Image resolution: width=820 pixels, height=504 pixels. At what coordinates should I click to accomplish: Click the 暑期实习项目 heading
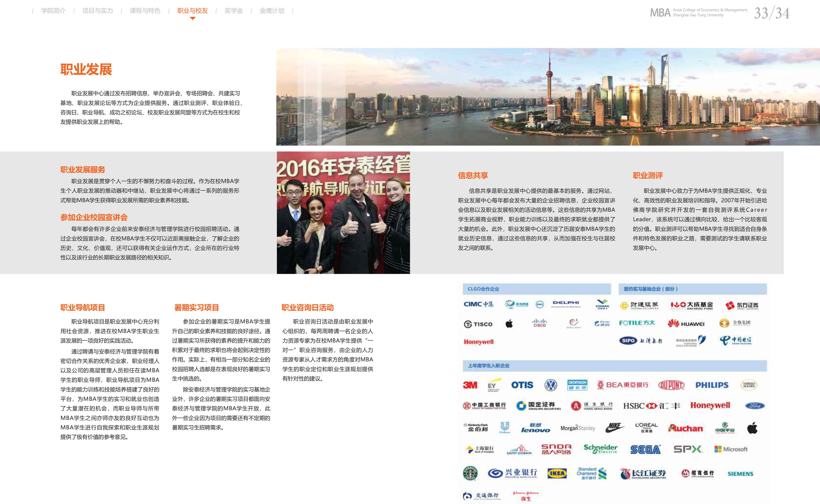[196, 308]
